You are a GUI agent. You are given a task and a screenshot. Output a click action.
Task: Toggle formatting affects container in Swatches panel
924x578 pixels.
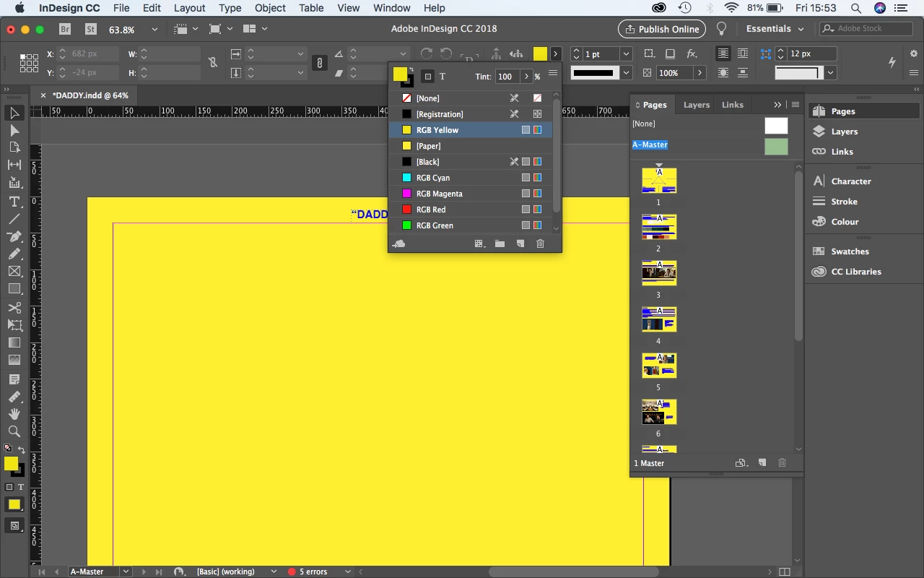coord(427,76)
